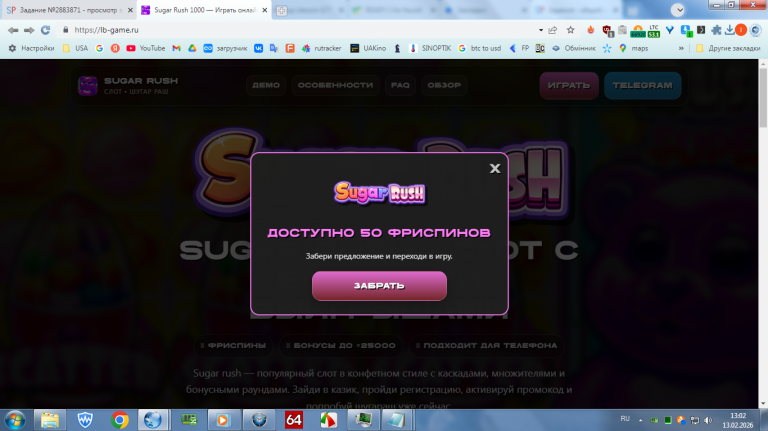Open the rutracker bookmark
This screenshot has height=431, width=768.
click(321, 48)
